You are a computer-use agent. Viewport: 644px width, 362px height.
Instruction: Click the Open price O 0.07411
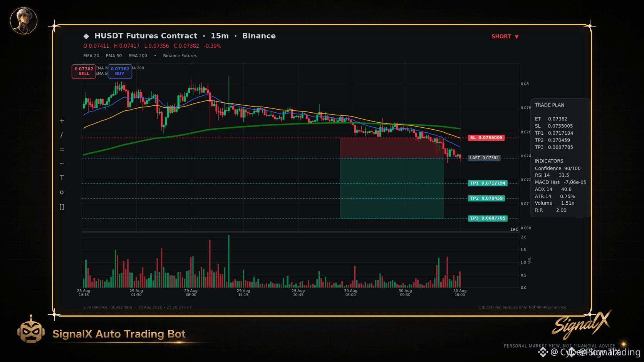[x=96, y=46]
